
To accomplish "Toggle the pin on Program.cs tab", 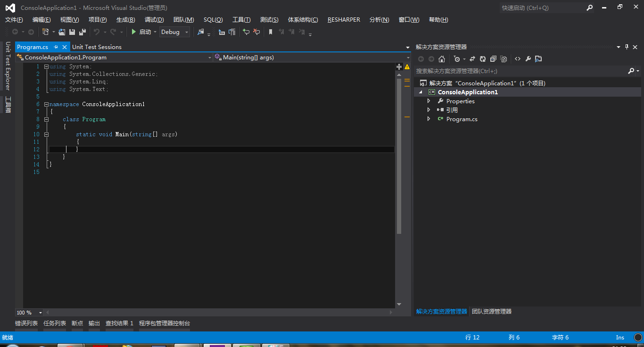I will (56, 47).
